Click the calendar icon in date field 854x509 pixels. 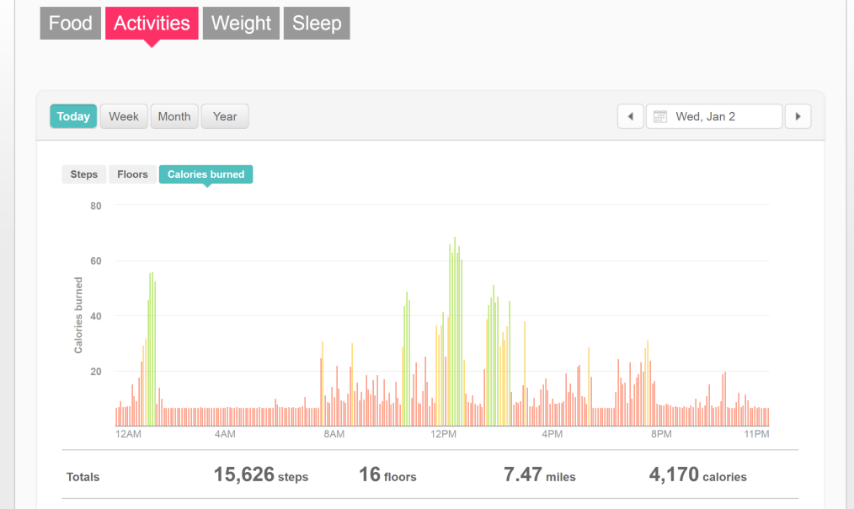pos(660,117)
